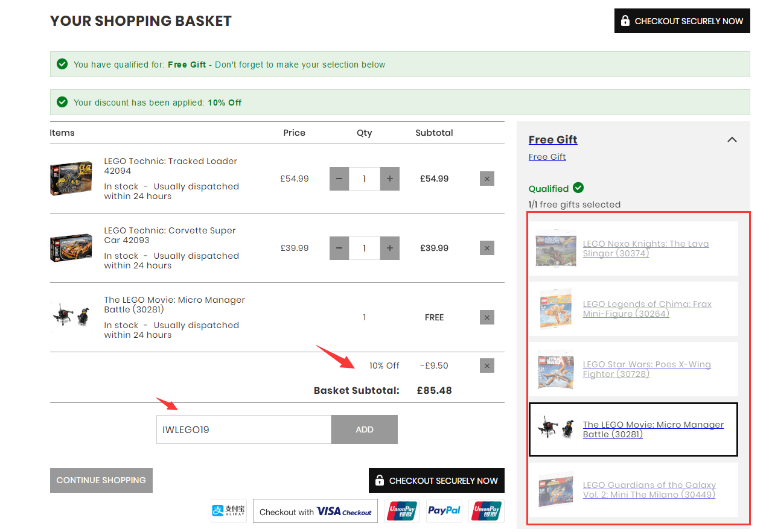The width and height of the screenshot is (772, 532).
Task: Click the FREE subtotal of Micro Manager
Action: tap(435, 317)
